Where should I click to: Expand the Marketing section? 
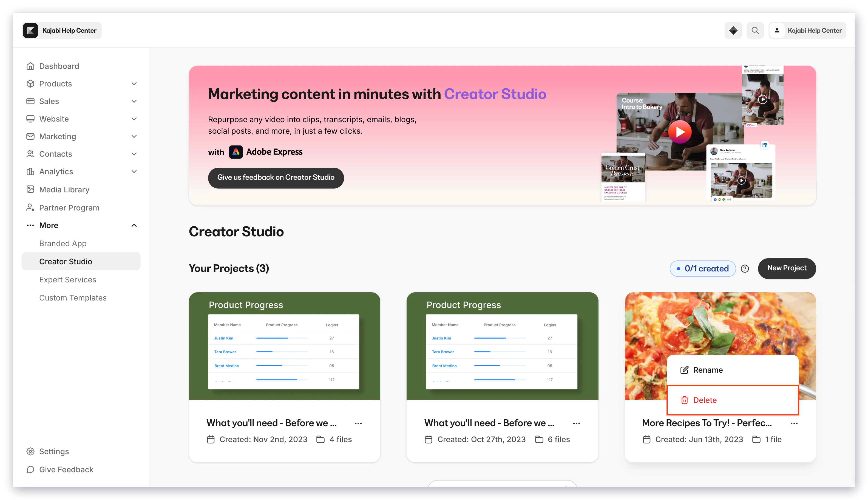click(134, 136)
